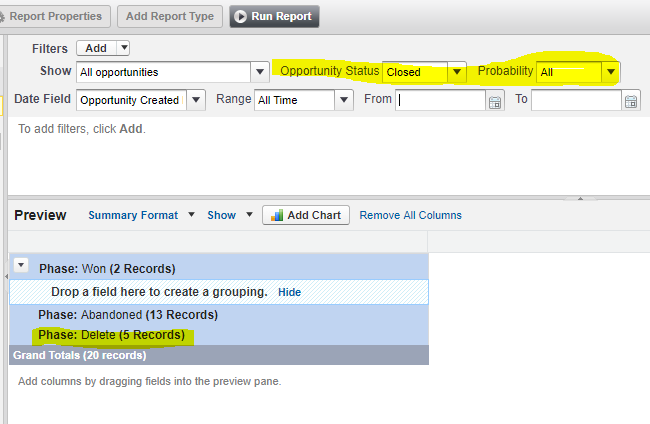Viewport: 650px width, 424px height.
Task: Open the Probability dropdown
Action: click(609, 72)
